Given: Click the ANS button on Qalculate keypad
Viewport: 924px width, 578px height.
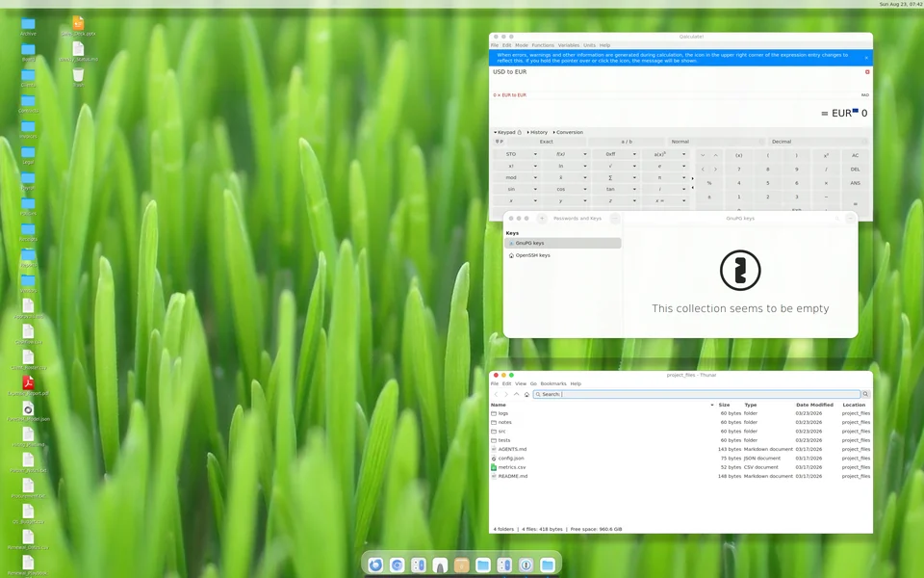Looking at the screenshot, I should click(855, 183).
